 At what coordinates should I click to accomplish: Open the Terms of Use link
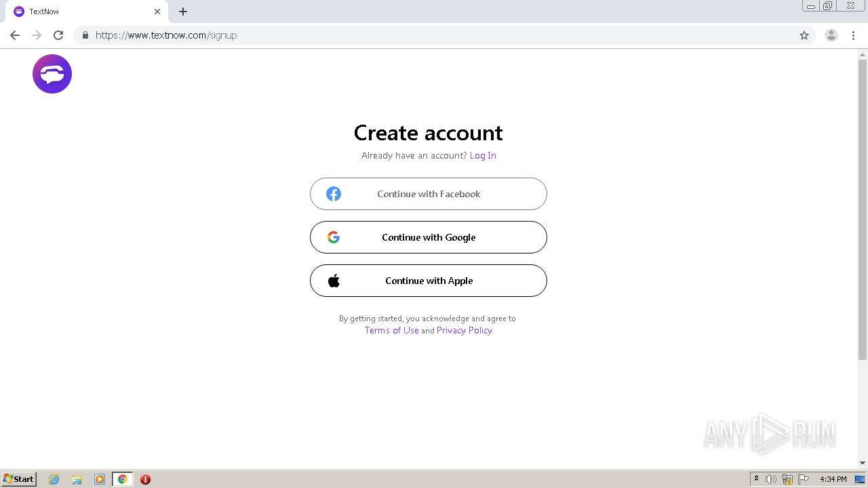coord(391,330)
